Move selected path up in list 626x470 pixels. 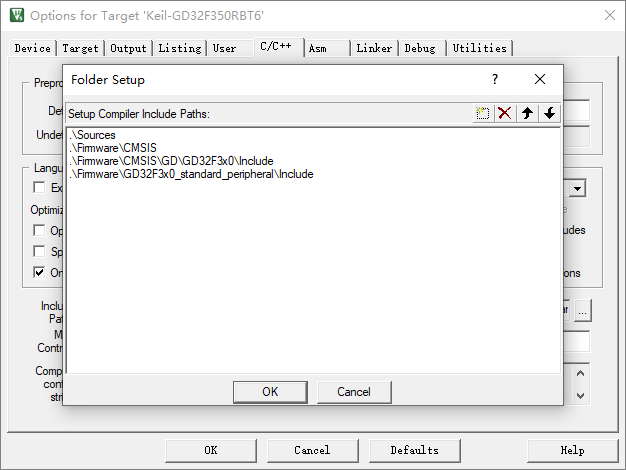point(527,113)
